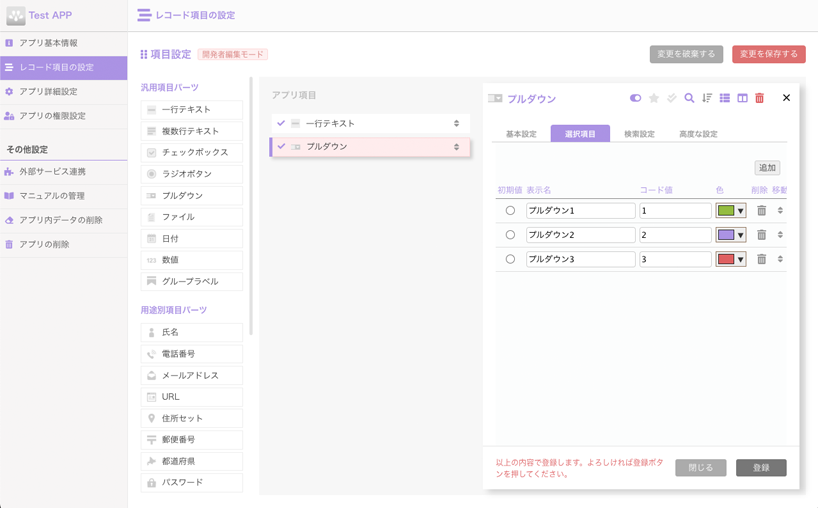Select the チェックボックス part in the palette

(191, 152)
